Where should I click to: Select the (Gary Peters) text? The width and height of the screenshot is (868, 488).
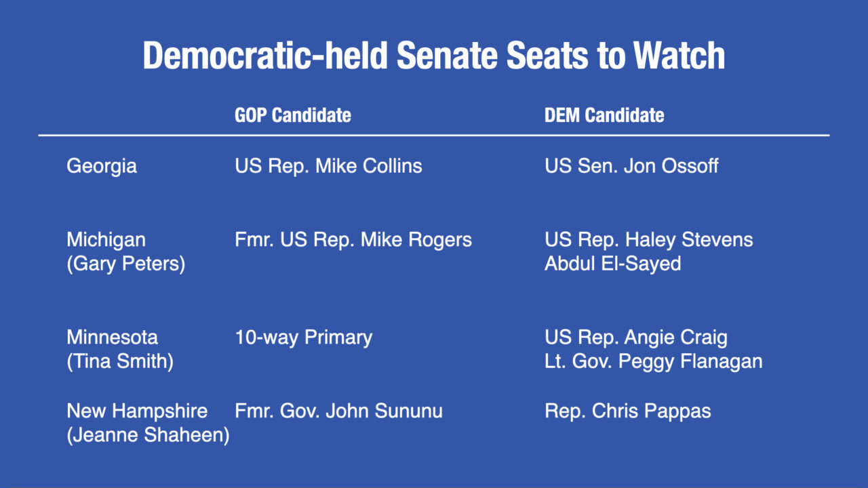pos(125,264)
